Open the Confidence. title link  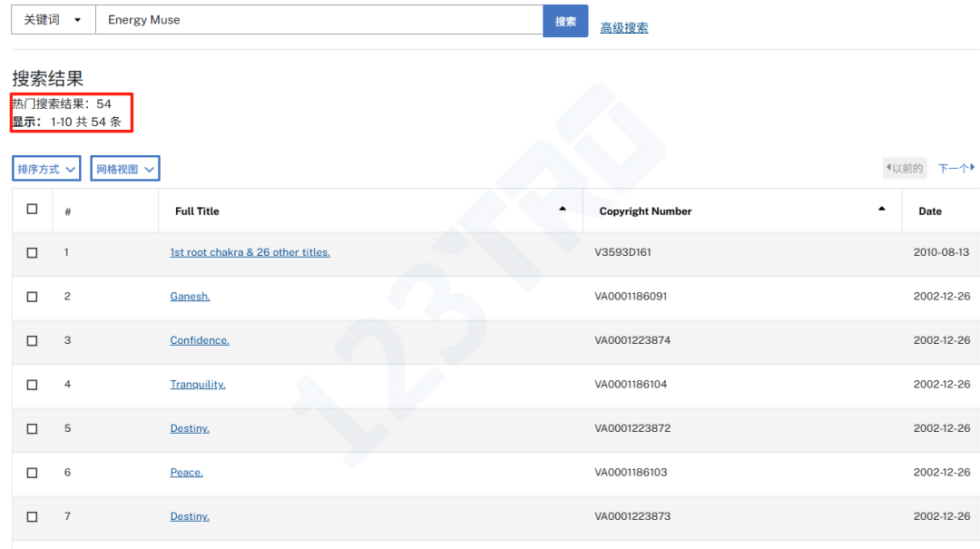pos(200,340)
